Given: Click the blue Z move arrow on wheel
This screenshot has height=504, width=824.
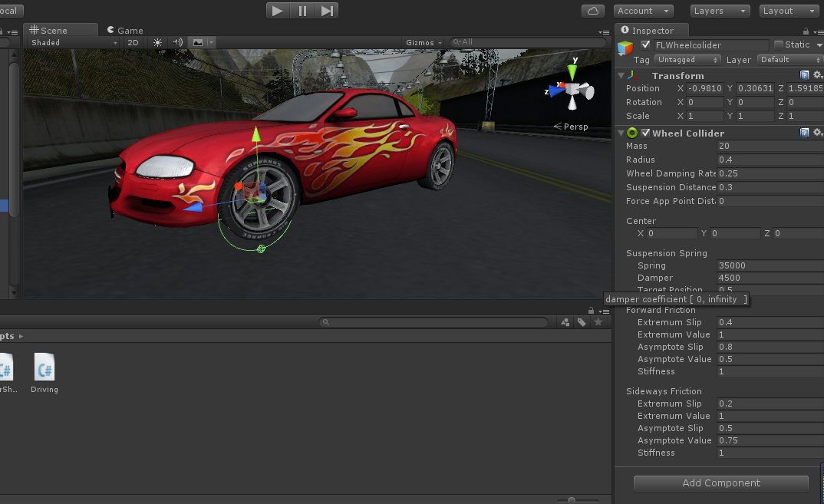Looking at the screenshot, I should click(193, 207).
